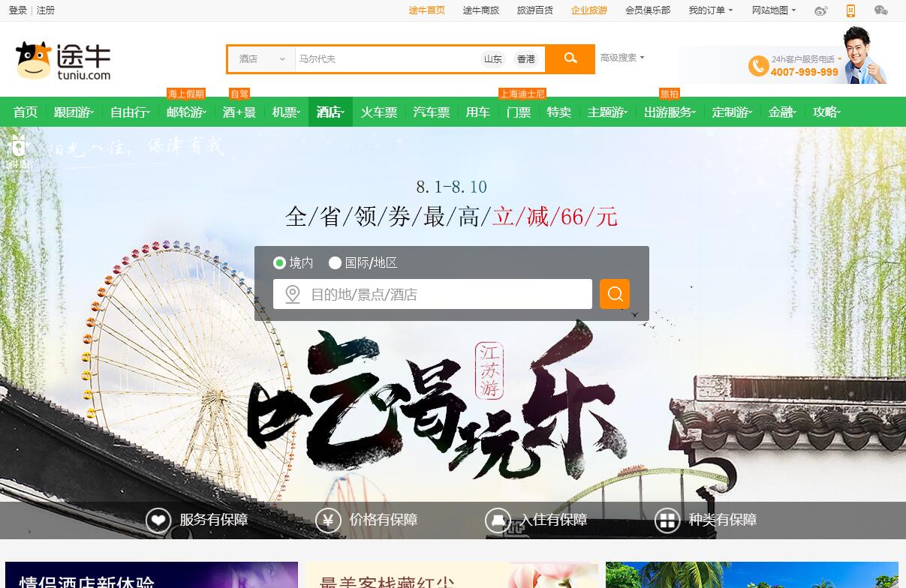Open the 我的订单 dropdown menu
Screen dimensions: 906x588
(x=710, y=10)
